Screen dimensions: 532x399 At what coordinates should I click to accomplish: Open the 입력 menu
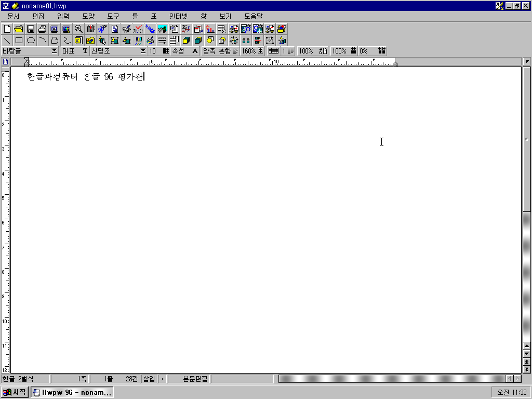pos(63,16)
